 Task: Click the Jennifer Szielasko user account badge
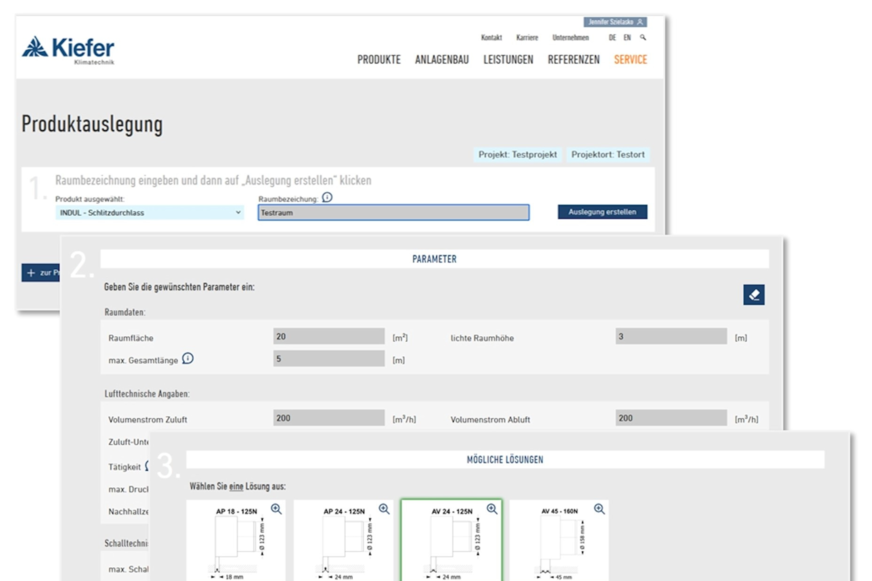click(615, 22)
